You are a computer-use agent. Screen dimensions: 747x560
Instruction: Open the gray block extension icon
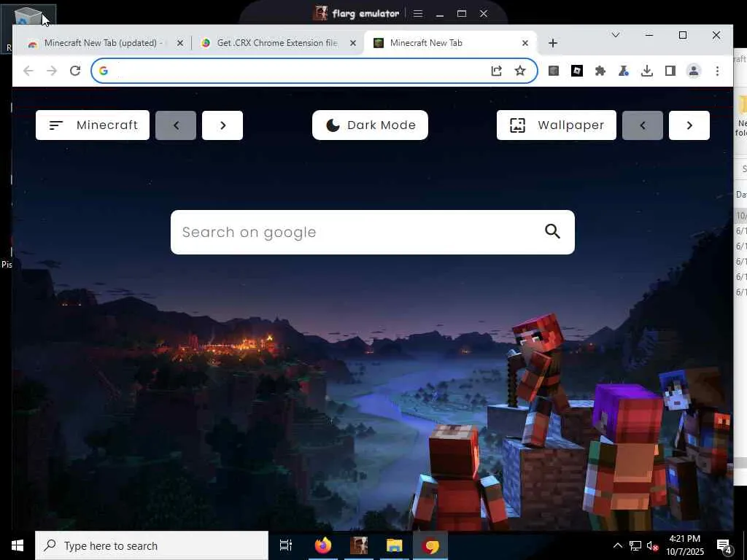tap(553, 71)
